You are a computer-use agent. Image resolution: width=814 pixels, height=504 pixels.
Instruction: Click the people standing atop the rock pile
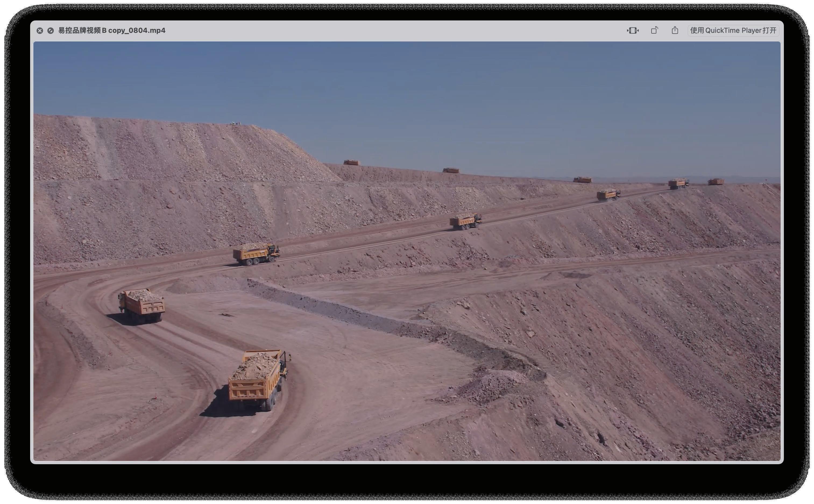coord(235,124)
